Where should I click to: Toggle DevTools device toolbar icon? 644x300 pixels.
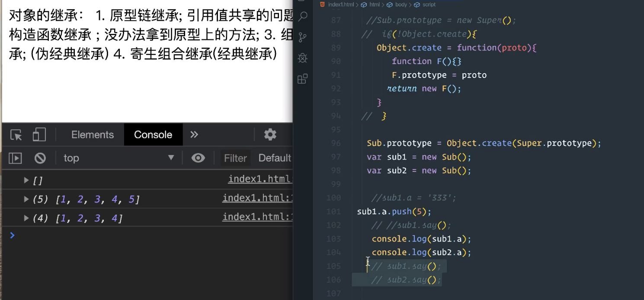39,135
